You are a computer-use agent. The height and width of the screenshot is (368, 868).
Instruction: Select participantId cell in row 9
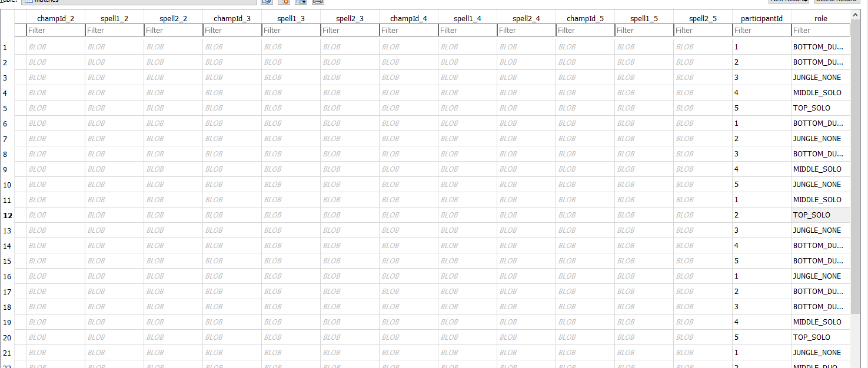761,169
